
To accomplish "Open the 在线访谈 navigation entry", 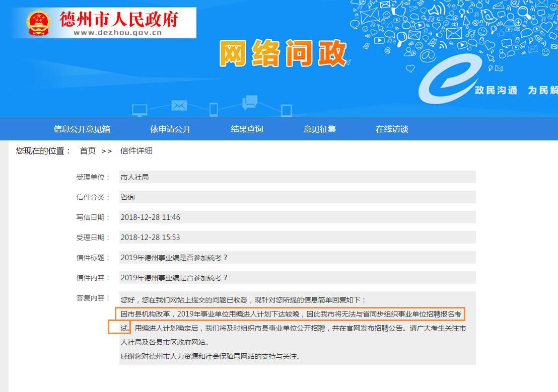I will click(x=392, y=129).
